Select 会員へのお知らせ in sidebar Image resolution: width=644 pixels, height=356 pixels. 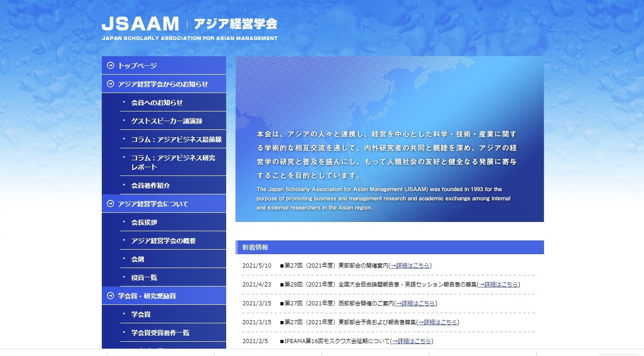pos(173,102)
